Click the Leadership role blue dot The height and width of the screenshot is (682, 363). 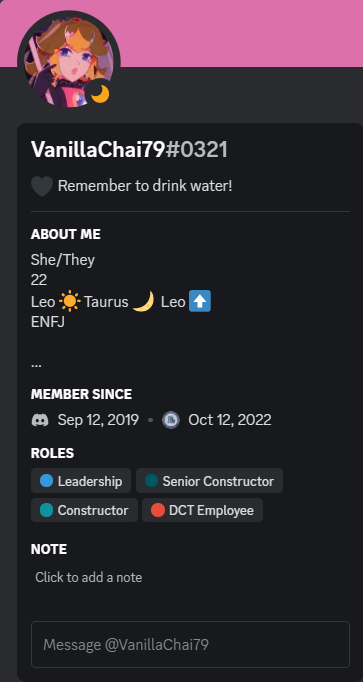pyautogui.click(x=46, y=481)
